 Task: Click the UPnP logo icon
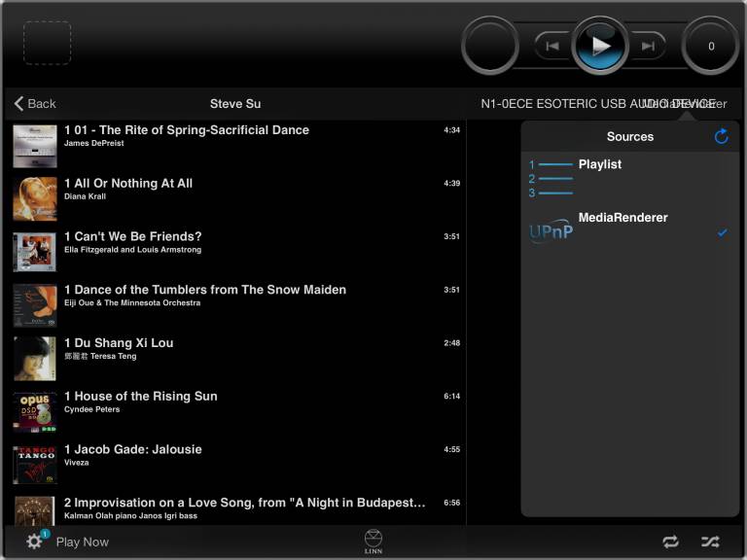(551, 231)
